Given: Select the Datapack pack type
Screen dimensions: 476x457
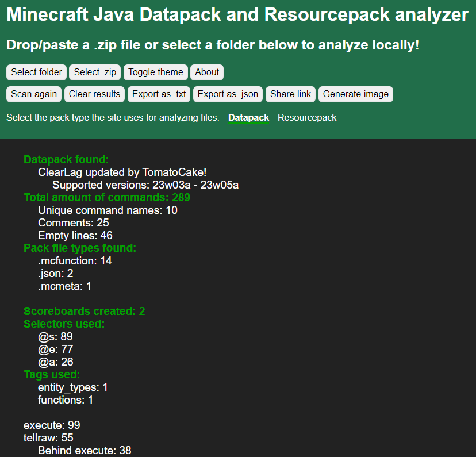Looking at the screenshot, I should click(248, 117).
